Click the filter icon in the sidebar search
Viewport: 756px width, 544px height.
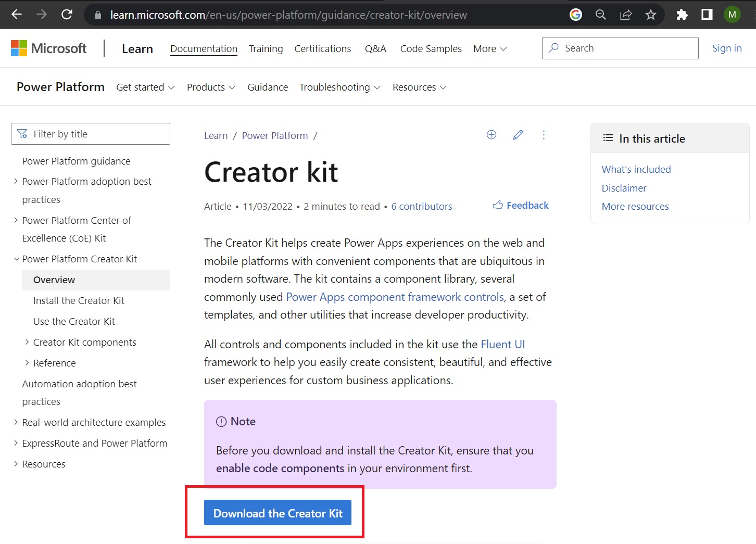point(22,134)
